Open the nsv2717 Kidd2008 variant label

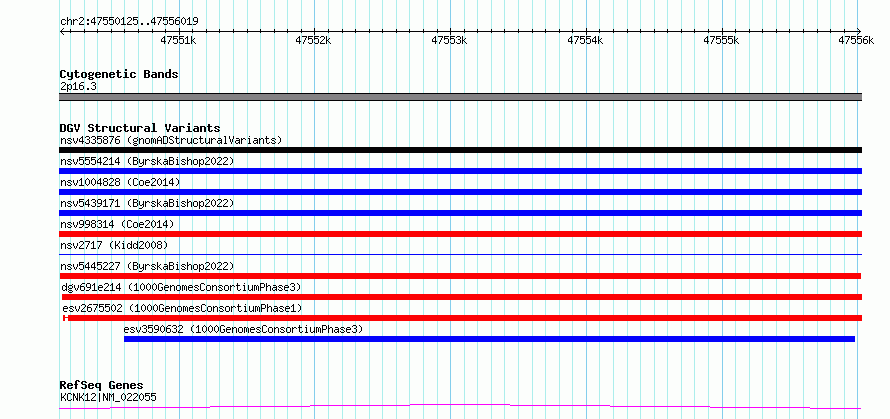[x=114, y=245]
